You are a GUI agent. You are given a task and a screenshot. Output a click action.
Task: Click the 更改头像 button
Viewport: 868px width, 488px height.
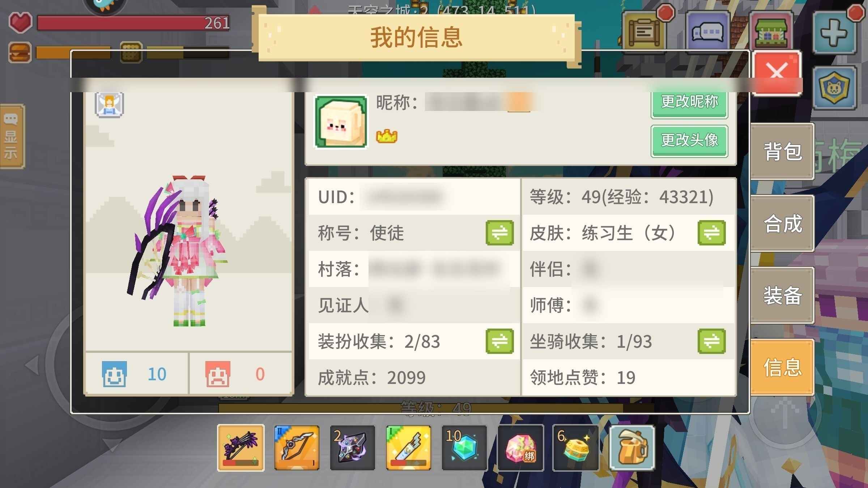point(689,141)
